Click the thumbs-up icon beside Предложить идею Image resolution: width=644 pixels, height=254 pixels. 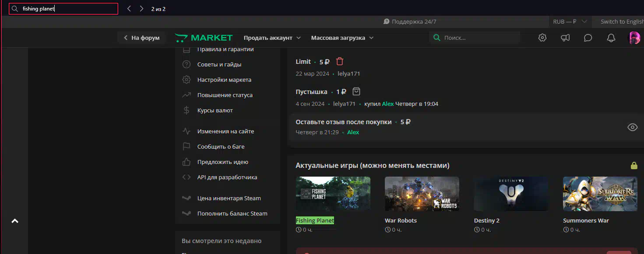coord(187,162)
